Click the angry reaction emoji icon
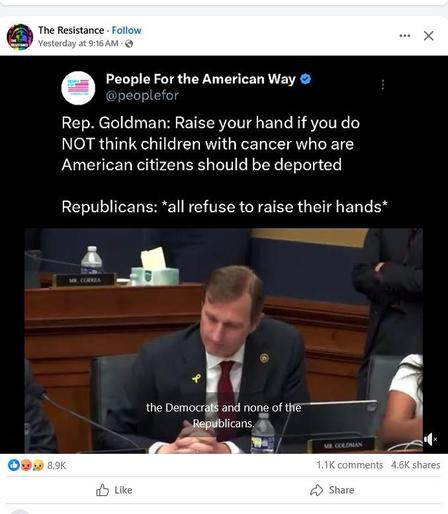Image resolution: width=448 pixels, height=514 pixels. tap(26, 465)
